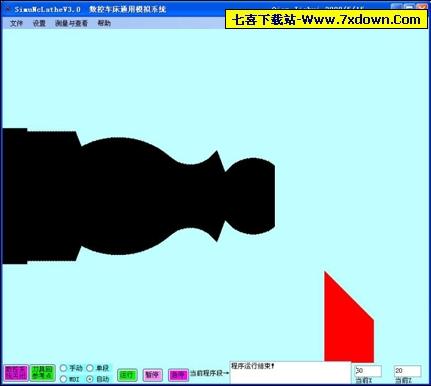
Task: Click the green tool return reference point button
Action: (42, 373)
